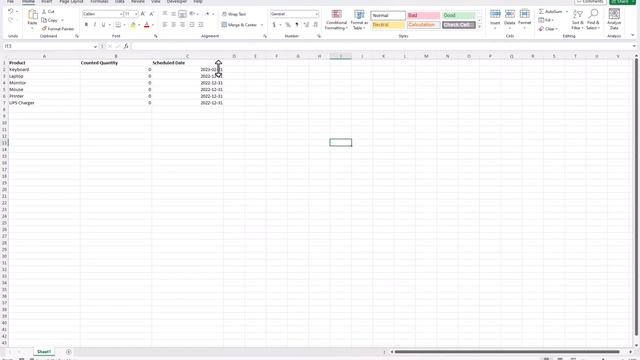Click the Paste clipboard icon
Screen dimensions: 640x360
[32, 15]
